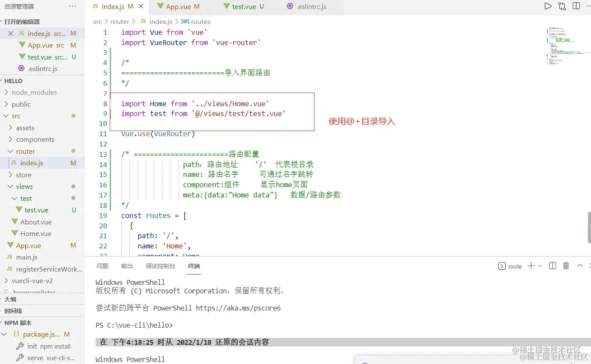Open test.vue in file tree
The width and height of the screenshot is (591, 364).
tap(36, 210)
